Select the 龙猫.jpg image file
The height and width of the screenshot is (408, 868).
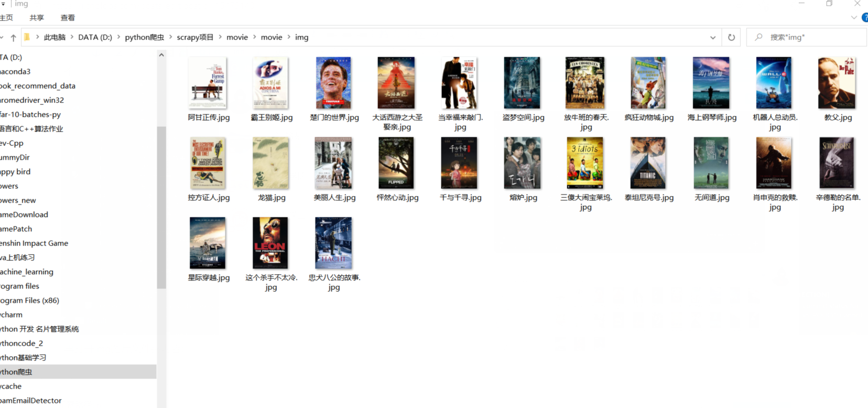coord(270,163)
